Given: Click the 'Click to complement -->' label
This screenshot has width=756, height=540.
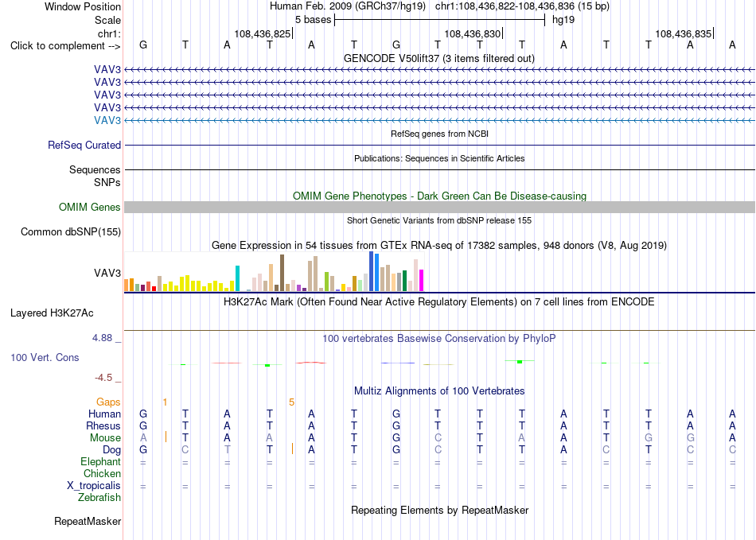Looking at the screenshot, I should tap(65, 46).
